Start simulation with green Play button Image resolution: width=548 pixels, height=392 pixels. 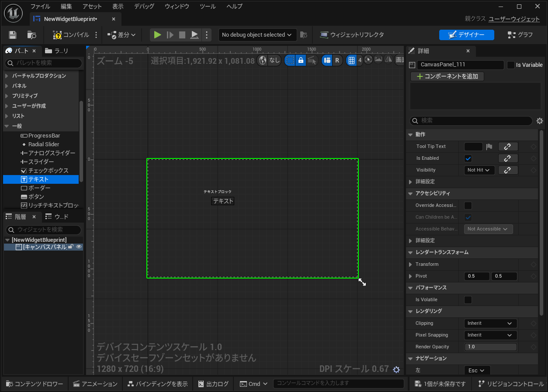tap(158, 35)
